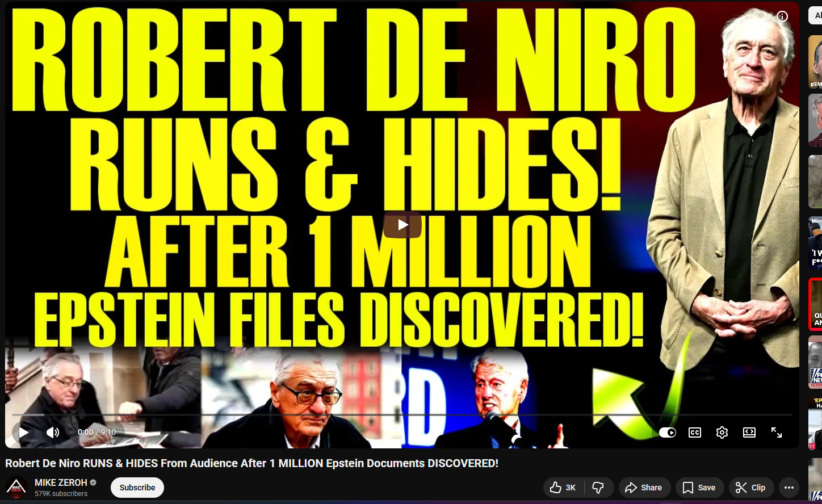Open the video settings gear menu
Image resolution: width=822 pixels, height=504 pixels.
(x=722, y=432)
